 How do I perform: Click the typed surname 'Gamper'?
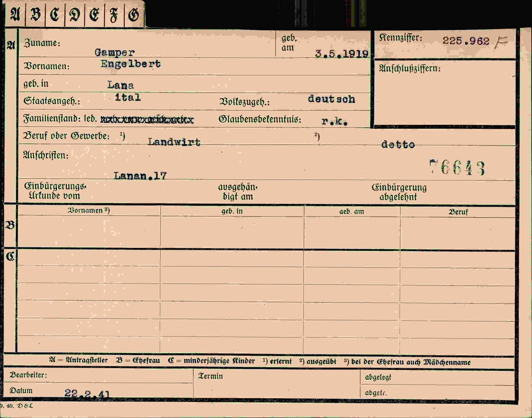115,53
